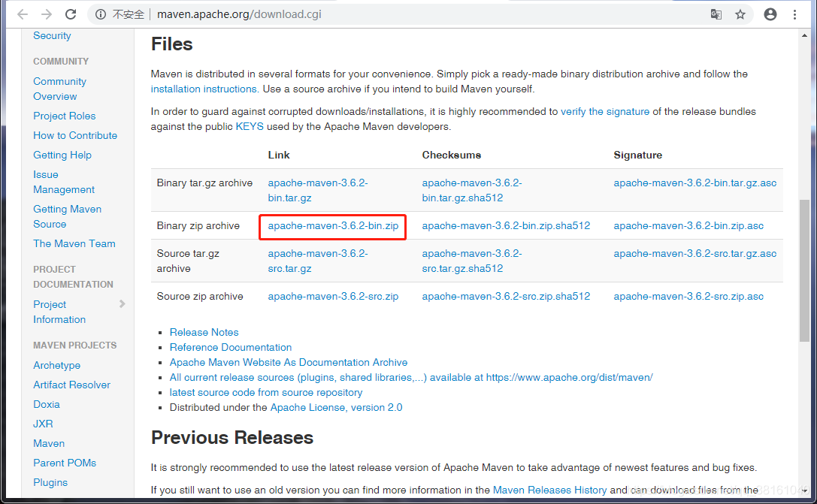The image size is (817, 504).
Task: Download apache-maven-3.6.2-bin.zip
Action: click(x=333, y=226)
